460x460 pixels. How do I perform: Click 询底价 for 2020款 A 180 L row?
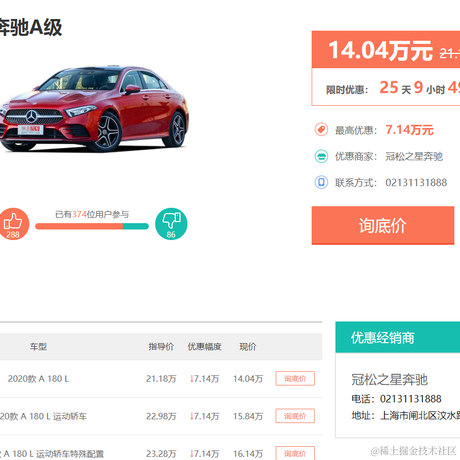pos(295,378)
